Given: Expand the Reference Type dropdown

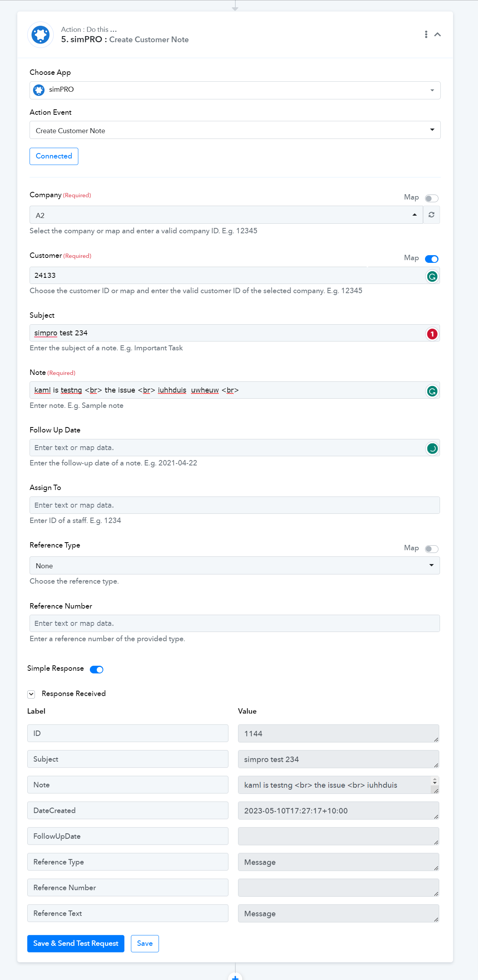Looking at the screenshot, I should point(235,566).
